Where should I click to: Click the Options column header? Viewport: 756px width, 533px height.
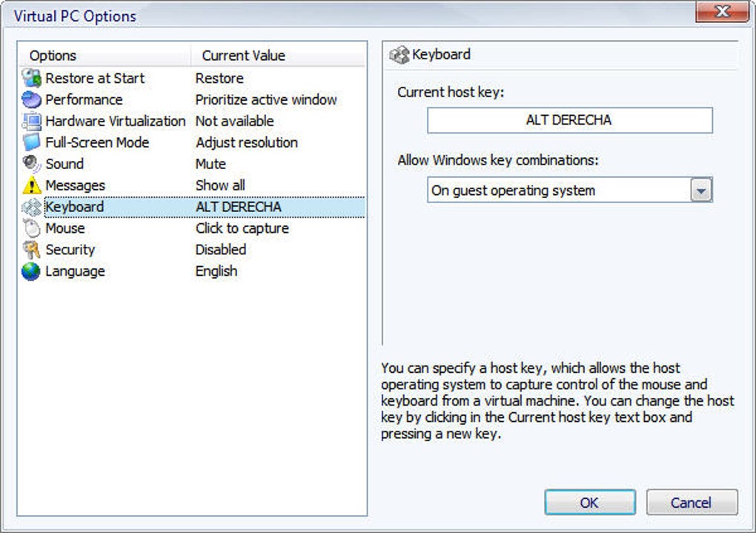[53, 56]
